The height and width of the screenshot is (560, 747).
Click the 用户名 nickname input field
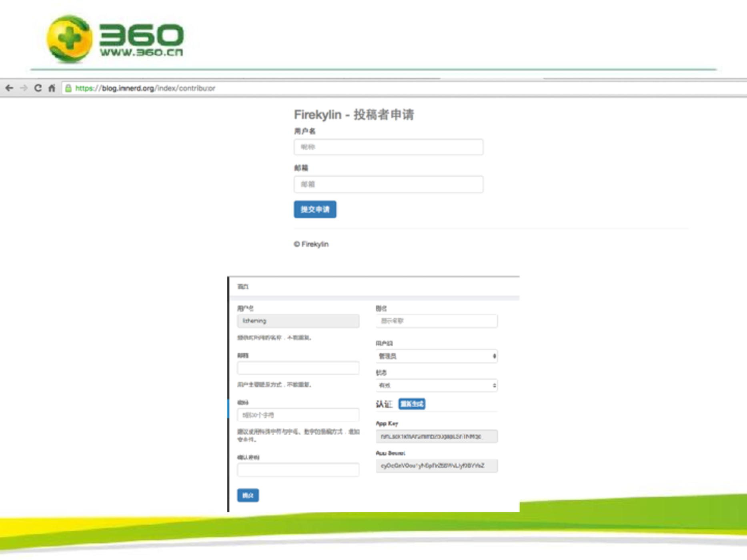tap(388, 147)
